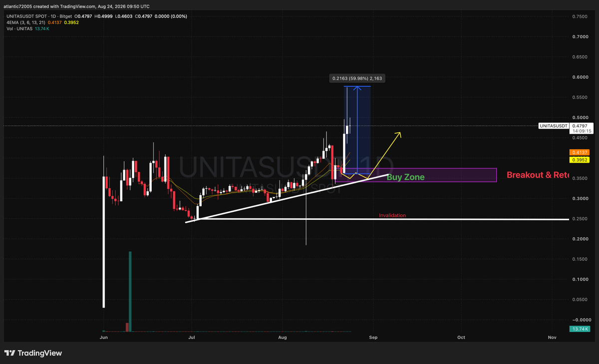Viewport: 599px width, 364px height.
Task: Click the 'Buy Zone' text annotation
Action: [406, 177]
